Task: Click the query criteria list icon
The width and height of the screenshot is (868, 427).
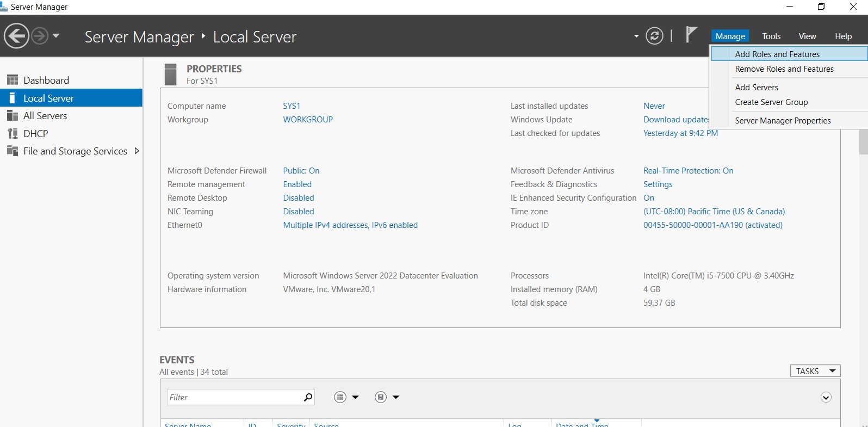Action: (x=340, y=397)
